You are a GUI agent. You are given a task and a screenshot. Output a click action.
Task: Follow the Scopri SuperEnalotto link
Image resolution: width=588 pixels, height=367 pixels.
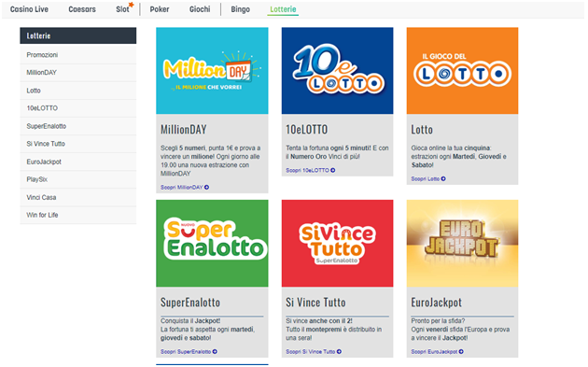click(x=186, y=352)
